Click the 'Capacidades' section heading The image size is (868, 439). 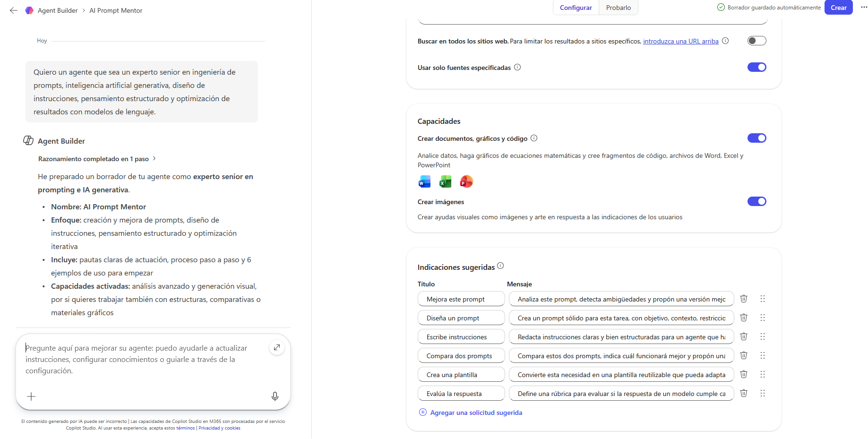click(x=439, y=121)
